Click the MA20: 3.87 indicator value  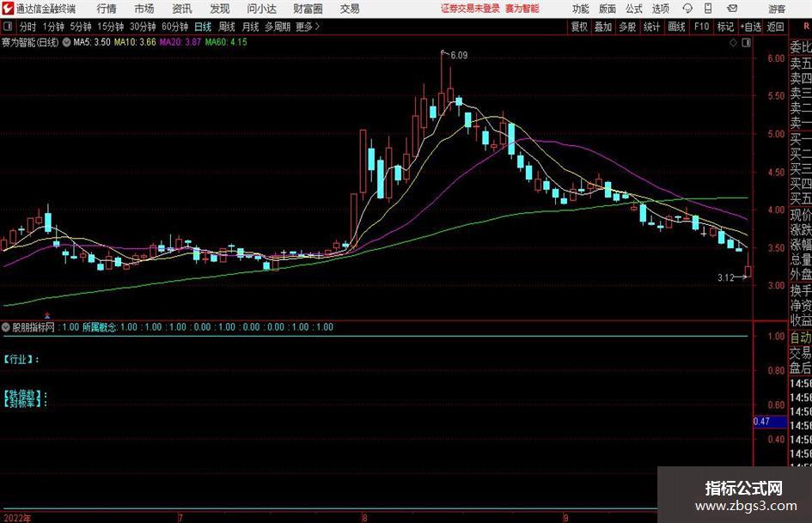coord(180,42)
